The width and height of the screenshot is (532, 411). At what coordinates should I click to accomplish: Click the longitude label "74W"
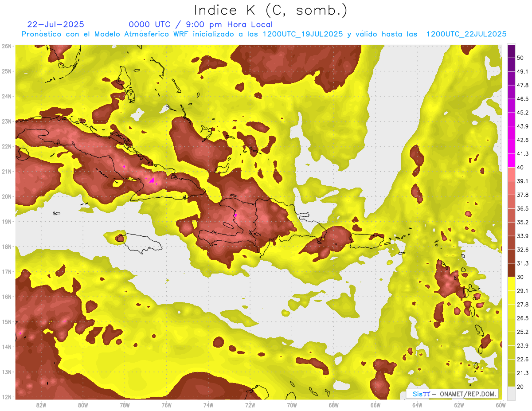(208, 405)
